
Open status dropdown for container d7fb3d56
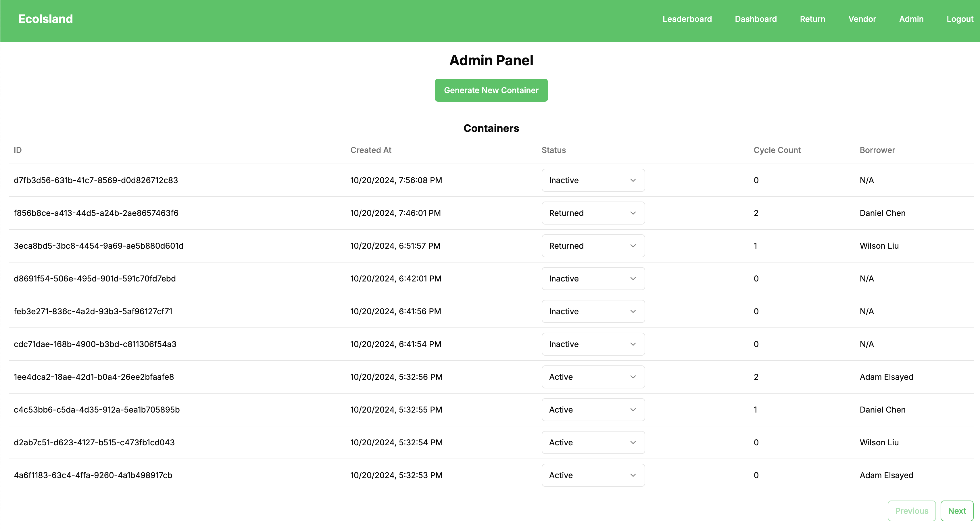pyautogui.click(x=593, y=180)
